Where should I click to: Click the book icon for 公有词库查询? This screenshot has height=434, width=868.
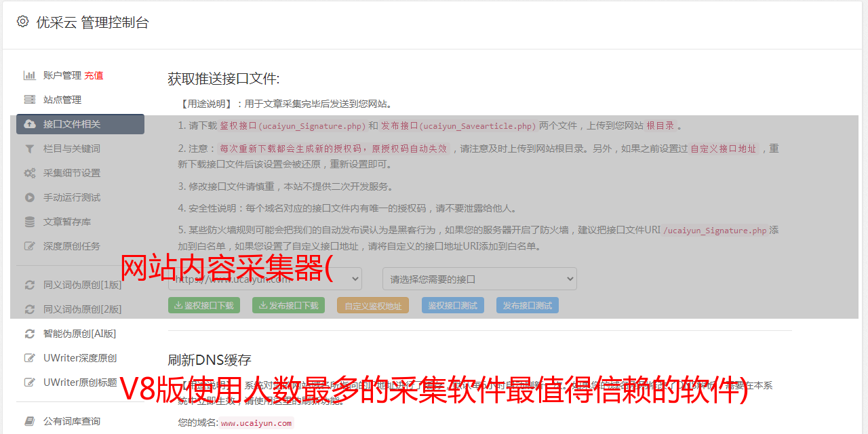tap(30, 421)
